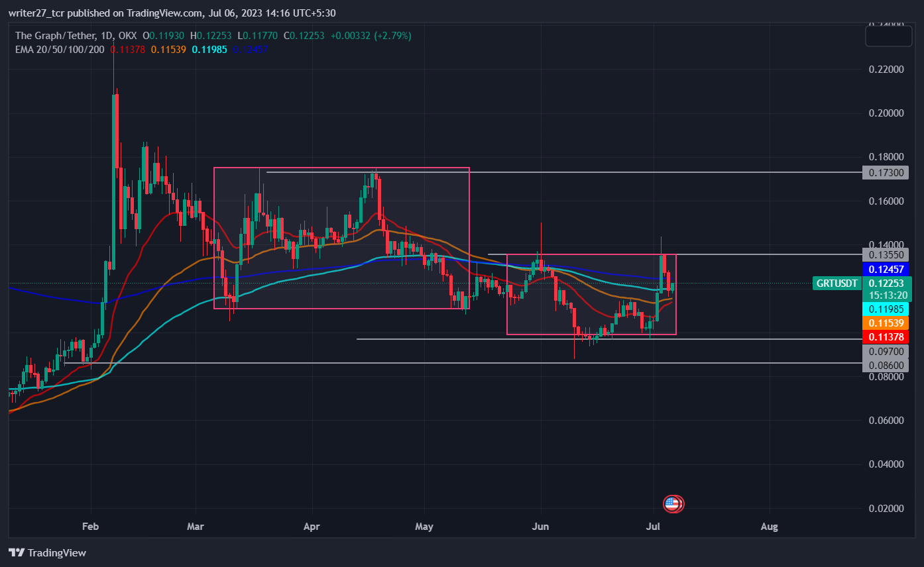
Task: Select the GRTUSDT symbol label
Action: coord(837,283)
